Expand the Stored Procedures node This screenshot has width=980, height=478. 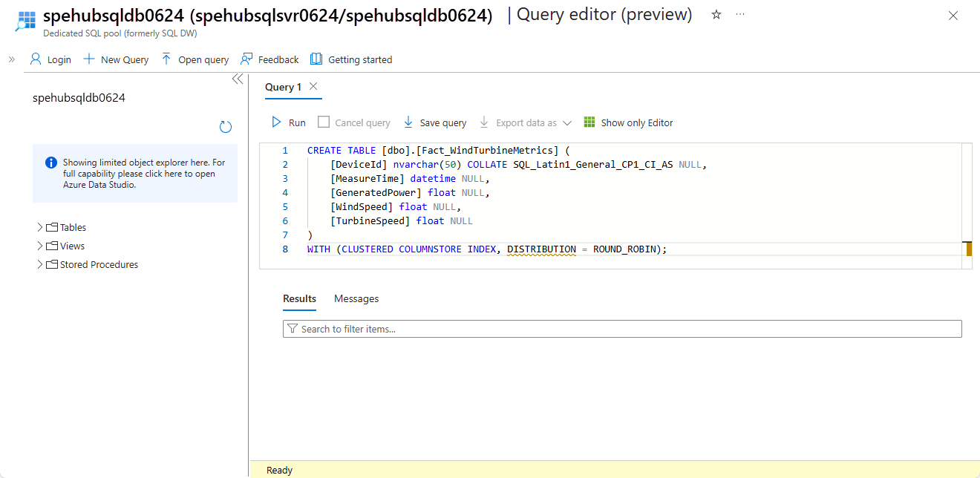tap(39, 263)
